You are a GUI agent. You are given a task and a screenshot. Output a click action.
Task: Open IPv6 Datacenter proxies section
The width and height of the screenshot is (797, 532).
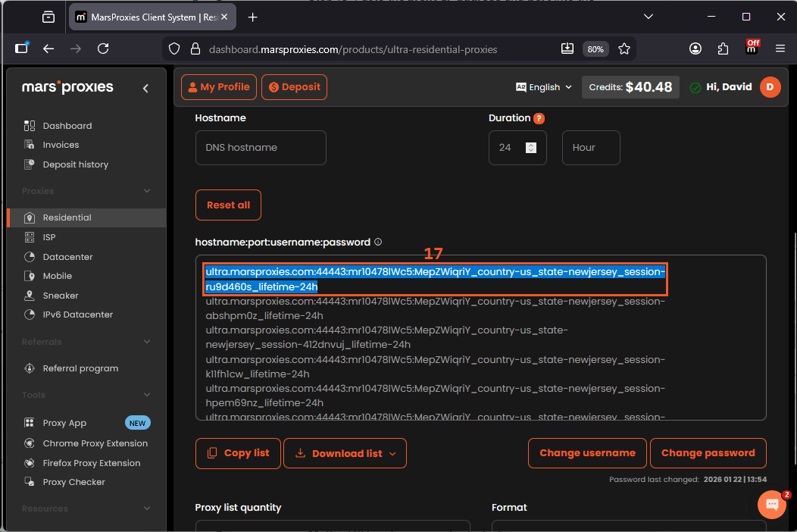point(78,315)
